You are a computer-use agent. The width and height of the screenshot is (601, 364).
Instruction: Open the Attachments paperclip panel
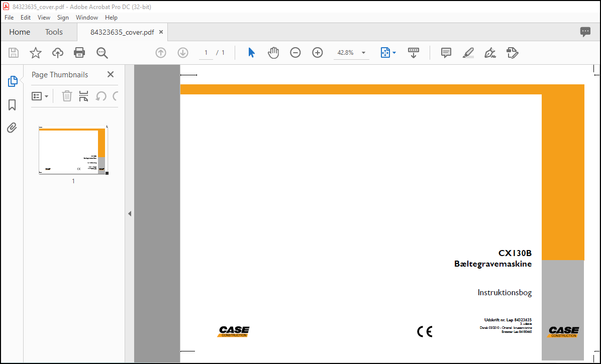click(12, 128)
